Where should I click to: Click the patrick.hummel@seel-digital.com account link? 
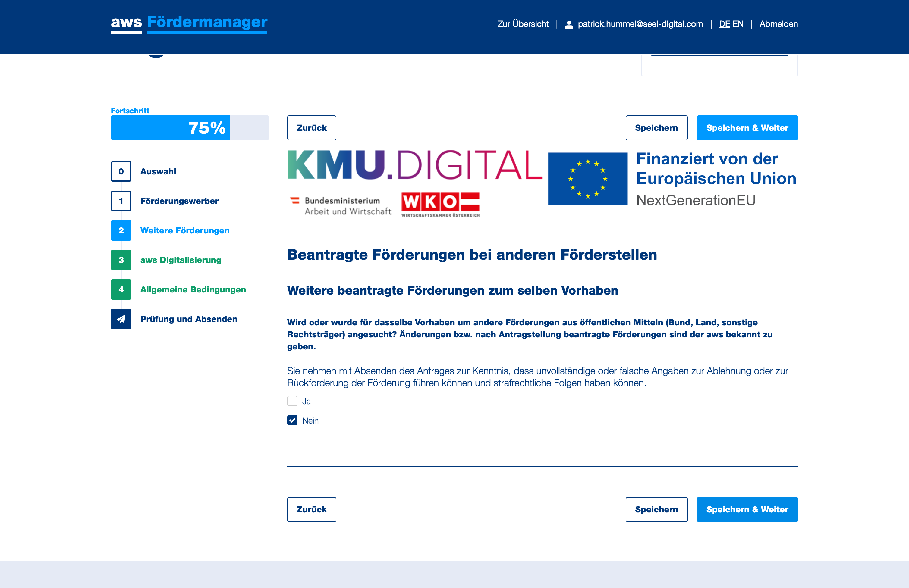(x=640, y=24)
